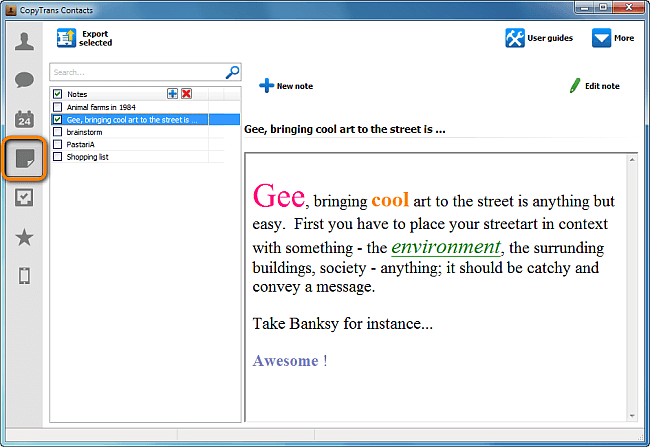The width and height of the screenshot is (650, 447).
Task: Click the CopyTrans Contacts title bar app icon
Action: point(11,10)
